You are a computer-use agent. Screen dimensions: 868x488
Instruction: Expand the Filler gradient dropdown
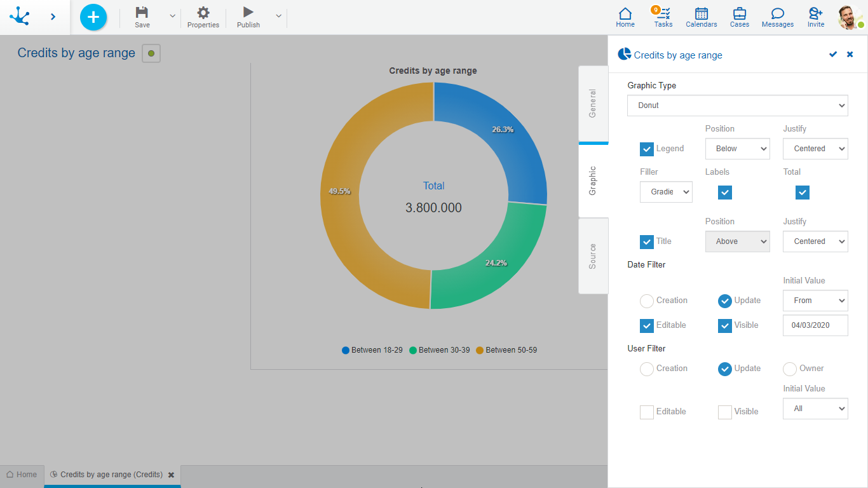(666, 192)
